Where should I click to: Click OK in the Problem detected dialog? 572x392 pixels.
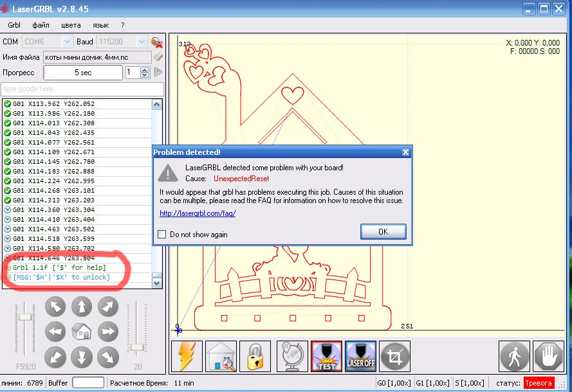[383, 231]
